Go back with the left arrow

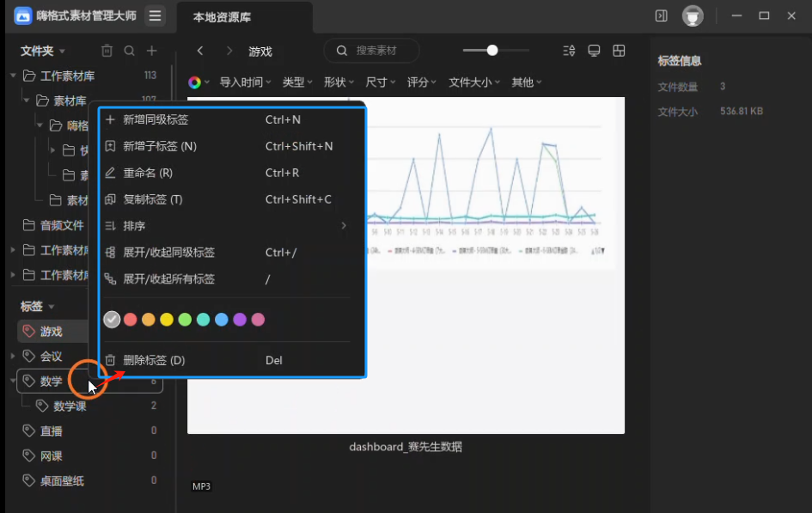(200, 51)
